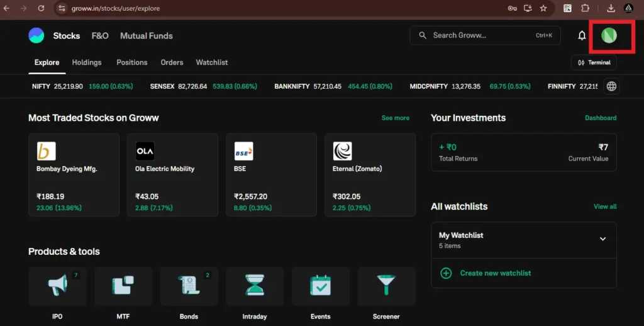644x326 pixels.
Task: Click the 5 items watchlist count
Action: (x=450, y=246)
